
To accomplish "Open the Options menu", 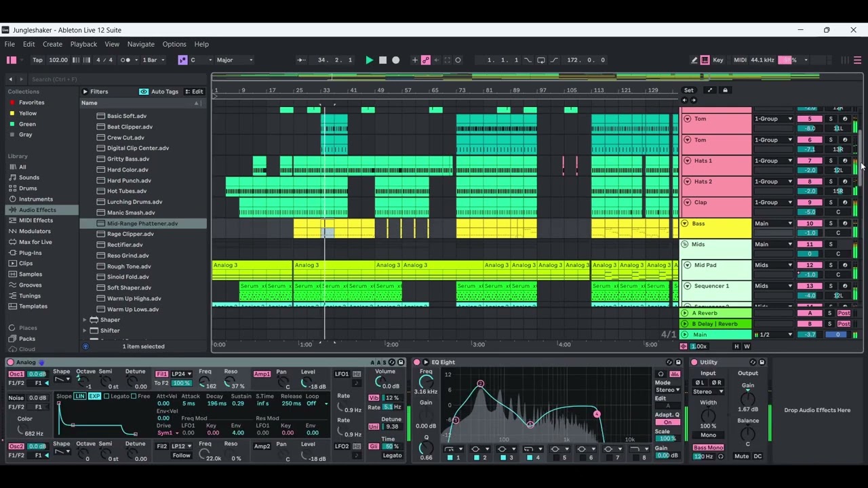I will [x=174, y=44].
